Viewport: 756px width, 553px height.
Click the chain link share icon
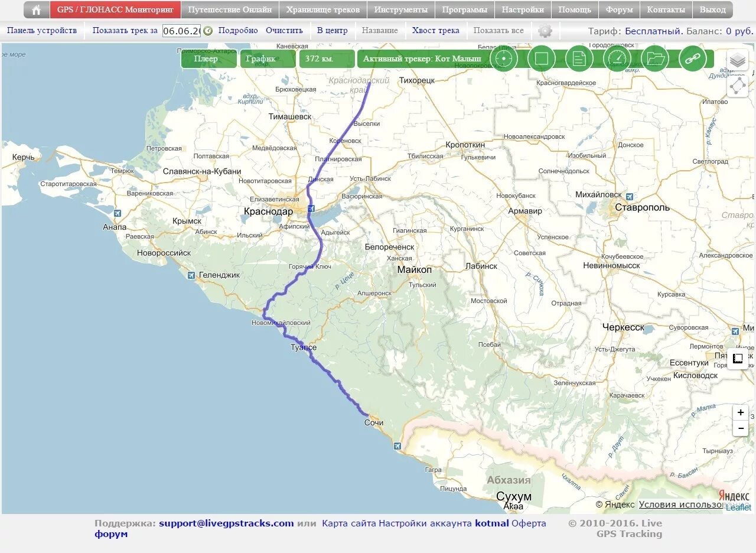tap(693, 58)
